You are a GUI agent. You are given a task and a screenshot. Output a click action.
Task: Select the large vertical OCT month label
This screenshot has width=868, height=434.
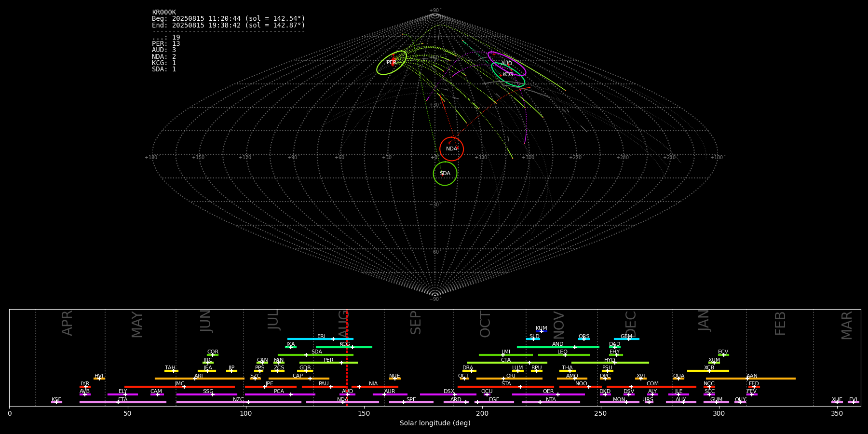[x=485, y=324]
